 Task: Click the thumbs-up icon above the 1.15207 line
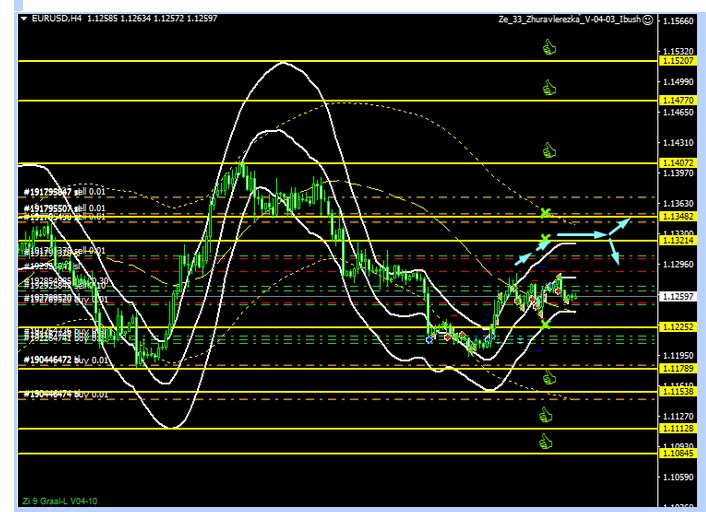pos(548,46)
